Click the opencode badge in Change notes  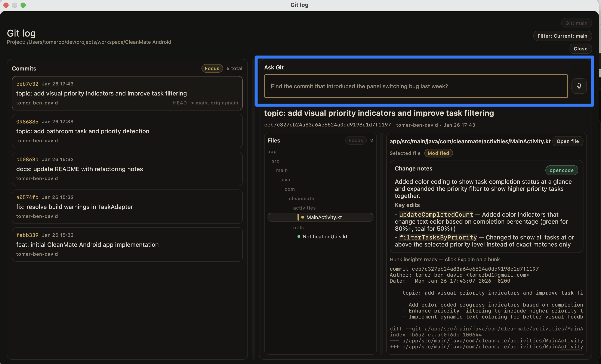tap(561, 170)
